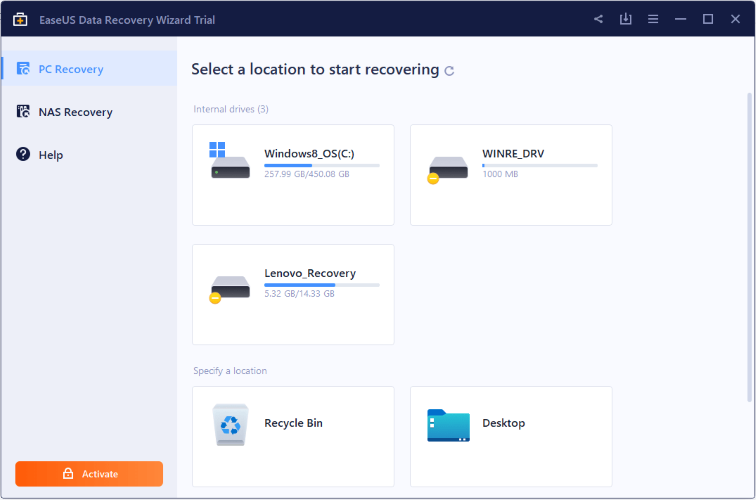Click the Windows8_OS usage progress bar
The width and height of the screenshot is (756, 500).
click(x=322, y=165)
